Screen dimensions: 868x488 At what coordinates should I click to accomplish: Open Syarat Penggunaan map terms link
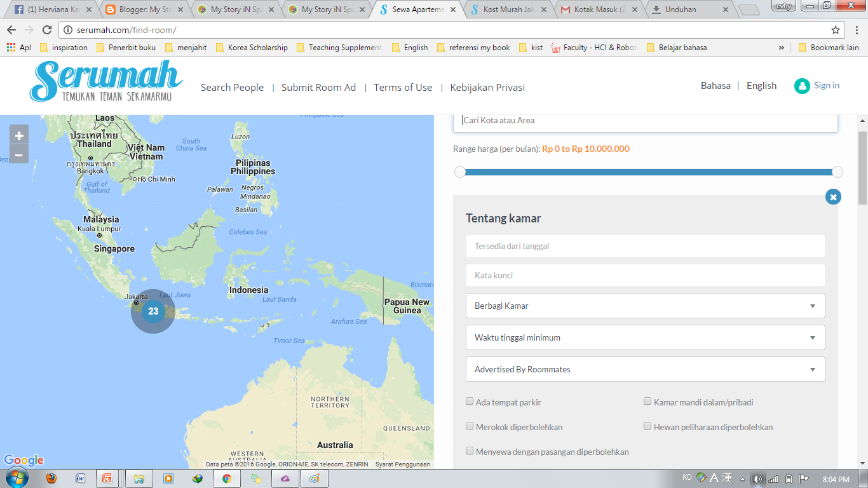pos(402,464)
